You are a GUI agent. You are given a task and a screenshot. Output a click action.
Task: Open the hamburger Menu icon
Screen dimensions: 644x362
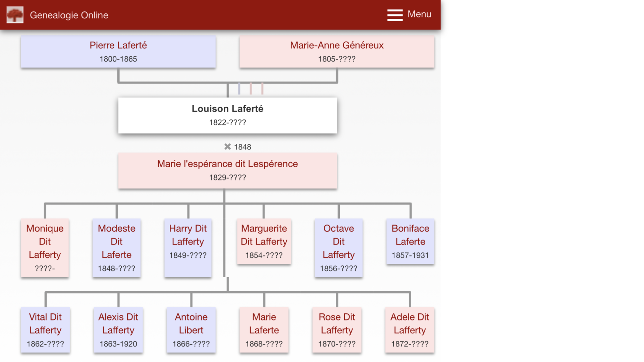(x=395, y=15)
